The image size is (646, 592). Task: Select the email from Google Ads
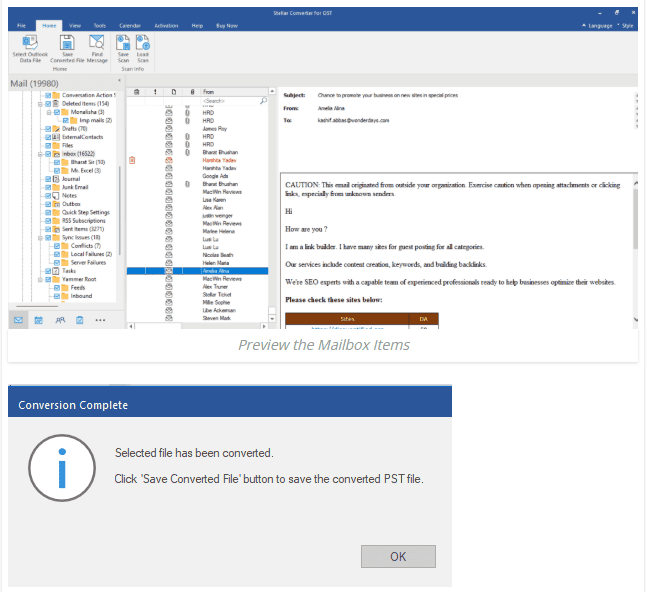pos(214,176)
